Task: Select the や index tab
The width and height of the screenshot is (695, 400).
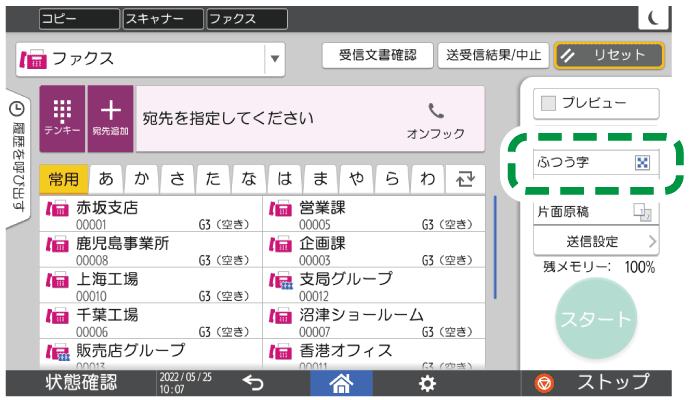Action: coord(356,179)
